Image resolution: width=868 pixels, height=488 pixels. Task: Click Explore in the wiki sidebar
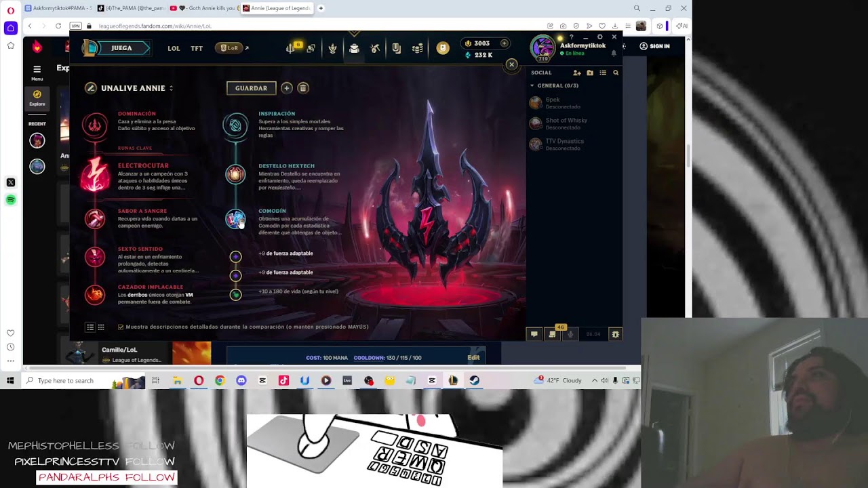37,98
